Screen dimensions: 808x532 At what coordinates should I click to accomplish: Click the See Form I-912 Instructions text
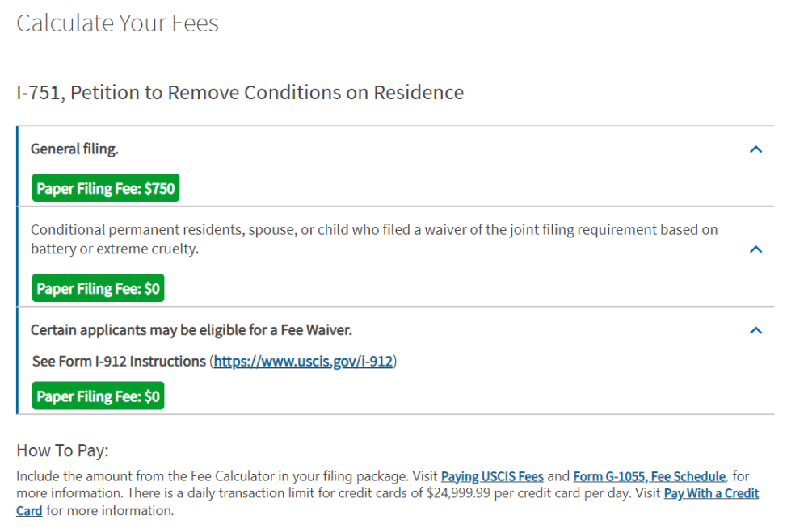(119, 362)
